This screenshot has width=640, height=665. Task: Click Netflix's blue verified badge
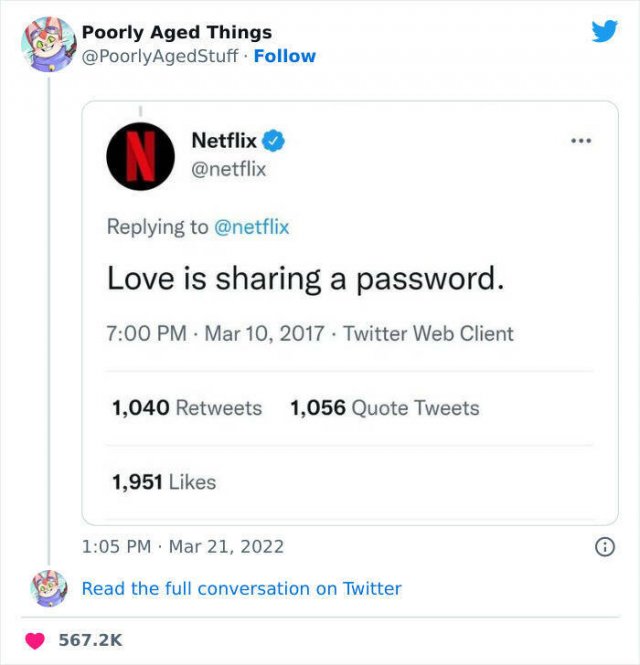pyautogui.click(x=273, y=140)
